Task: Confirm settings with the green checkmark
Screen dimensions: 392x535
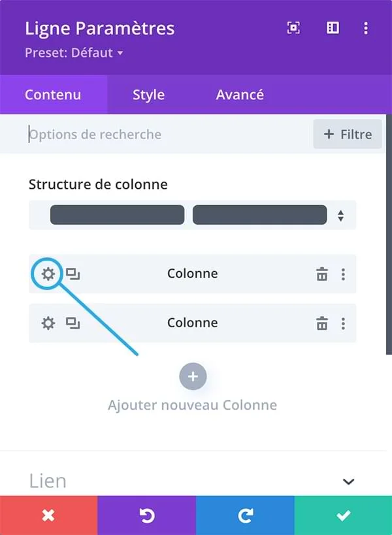Action: 343,515
